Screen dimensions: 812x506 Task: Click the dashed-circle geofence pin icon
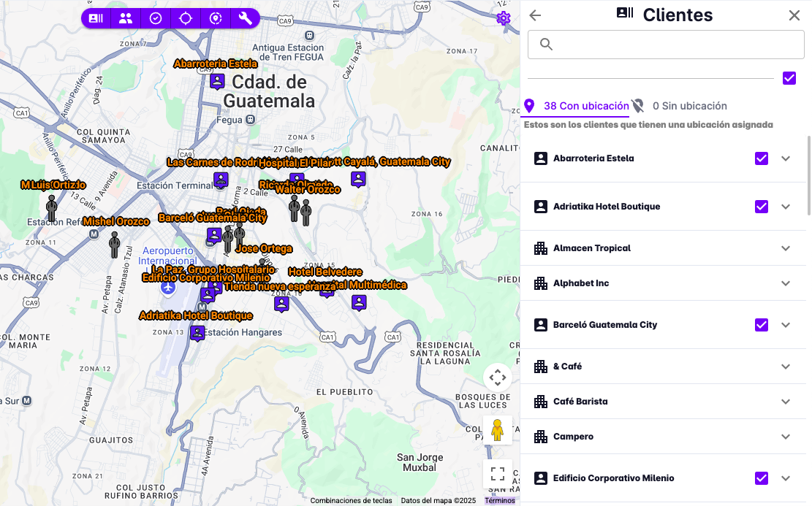point(216,18)
